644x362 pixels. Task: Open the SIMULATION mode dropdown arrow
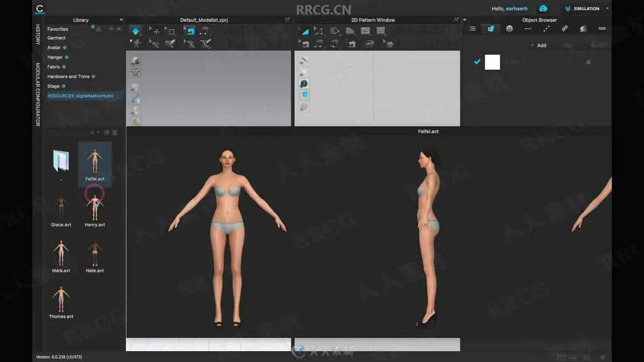coord(608,9)
